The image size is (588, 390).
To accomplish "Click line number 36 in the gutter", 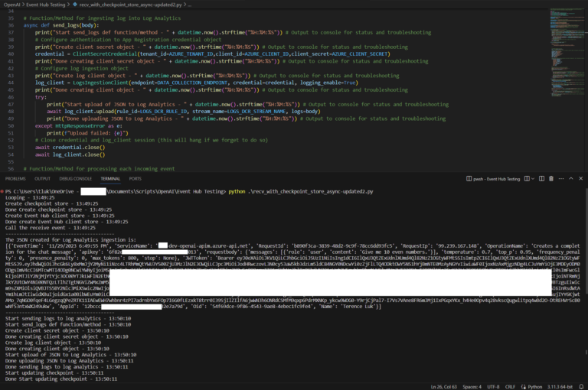I will (x=11, y=25).
